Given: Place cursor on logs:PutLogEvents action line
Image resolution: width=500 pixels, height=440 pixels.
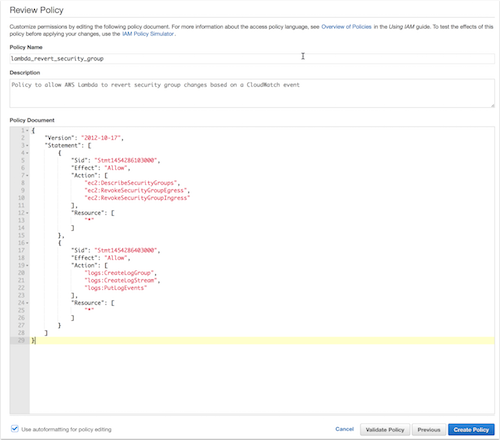Looking at the screenshot, I should (115, 288).
